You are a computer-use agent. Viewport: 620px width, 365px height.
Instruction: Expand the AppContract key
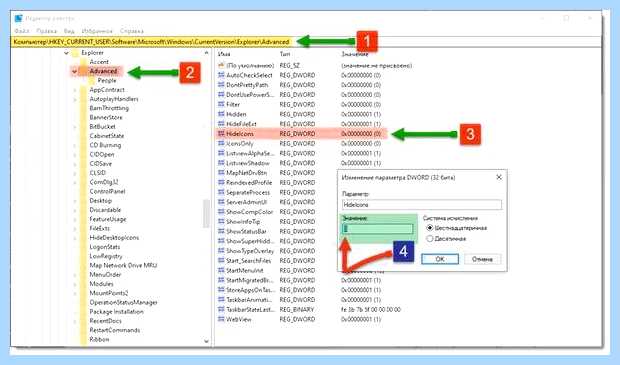click(74, 90)
